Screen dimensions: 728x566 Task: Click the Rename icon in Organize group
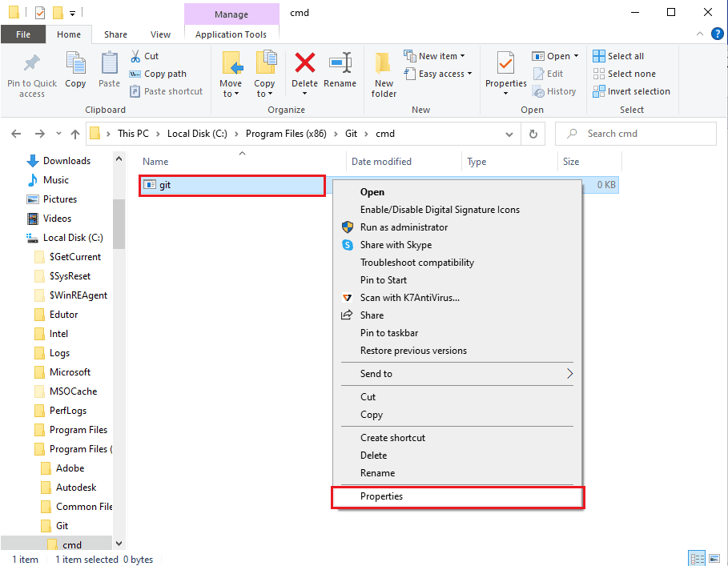coord(340,64)
